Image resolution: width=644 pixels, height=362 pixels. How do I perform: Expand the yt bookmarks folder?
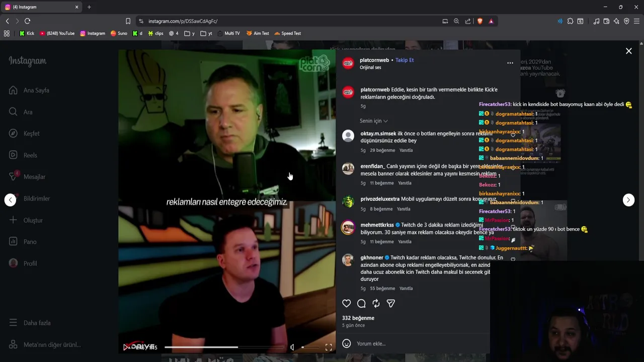point(206,34)
